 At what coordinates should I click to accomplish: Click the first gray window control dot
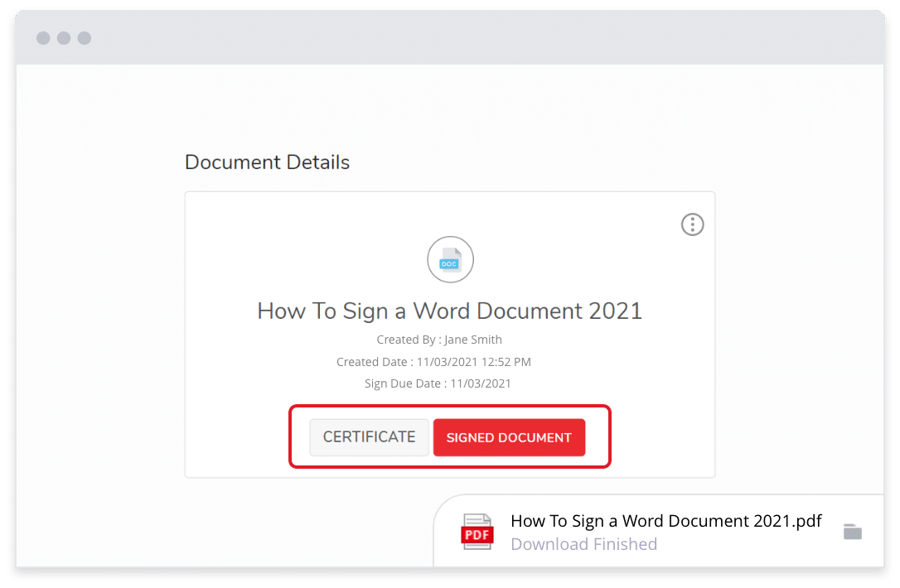43,38
